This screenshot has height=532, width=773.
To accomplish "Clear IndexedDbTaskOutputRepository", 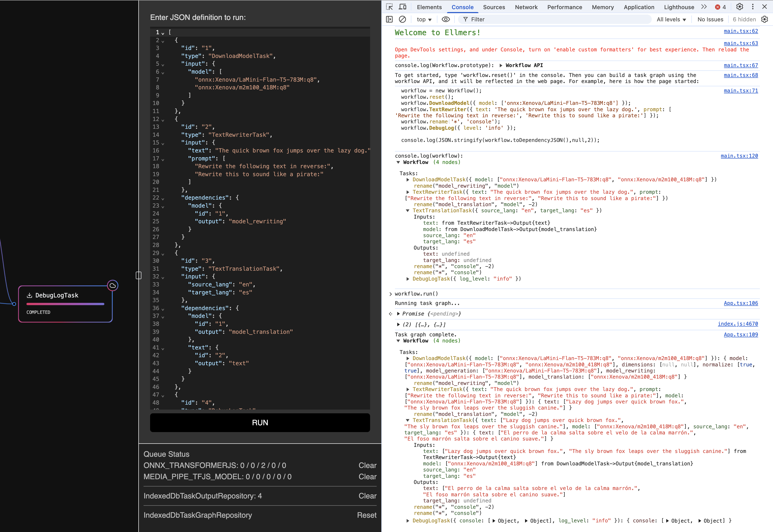I will 367,496.
